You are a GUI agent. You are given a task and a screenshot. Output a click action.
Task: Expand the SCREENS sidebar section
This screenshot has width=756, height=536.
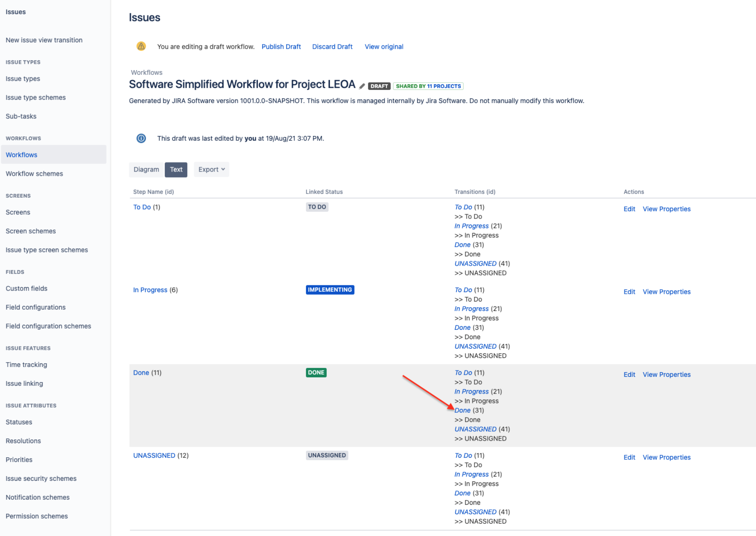coord(18,195)
